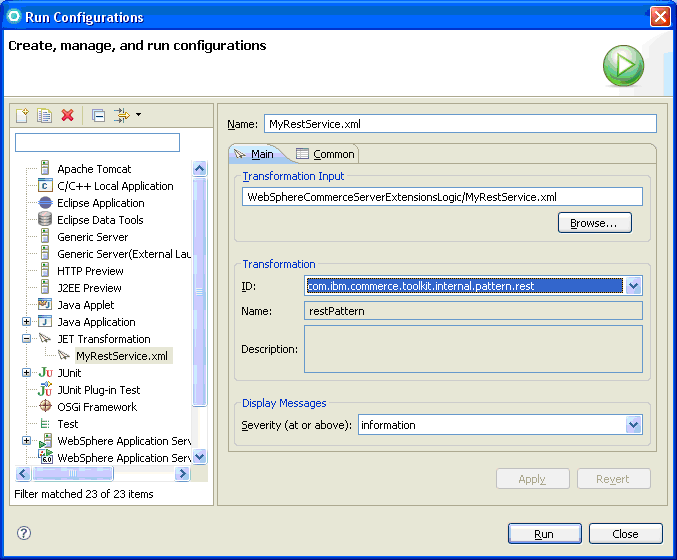Switch to the Common tab
677x560 pixels.
(x=325, y=154)
